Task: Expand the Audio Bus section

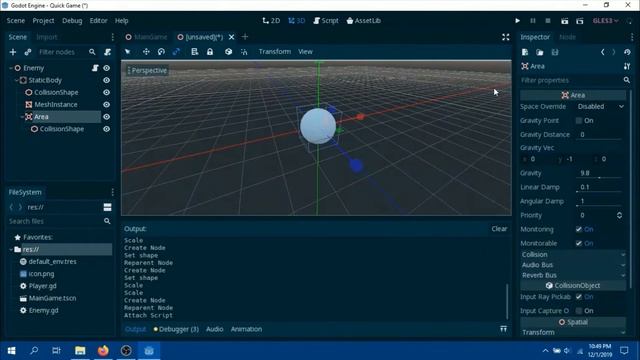Action: coord(573,265)
